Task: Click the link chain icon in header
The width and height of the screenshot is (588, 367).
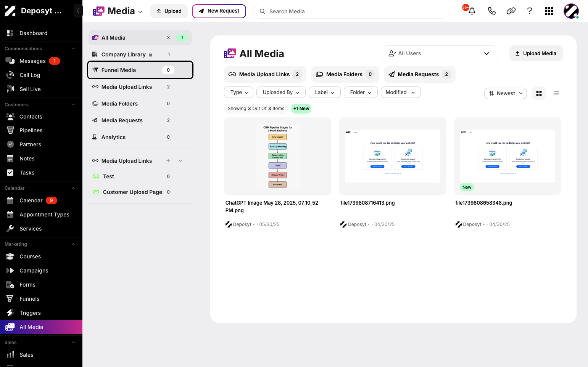Action: (511, 11)
